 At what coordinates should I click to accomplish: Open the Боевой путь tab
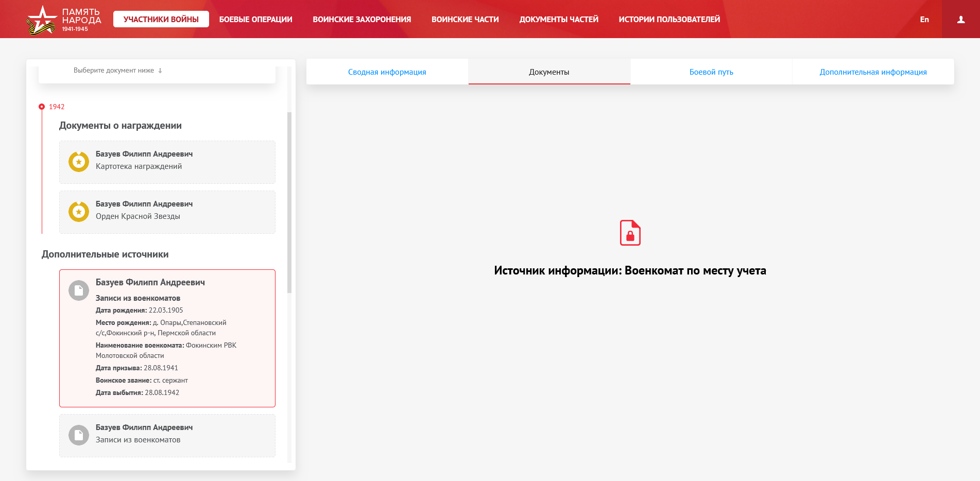coord(711,72)
